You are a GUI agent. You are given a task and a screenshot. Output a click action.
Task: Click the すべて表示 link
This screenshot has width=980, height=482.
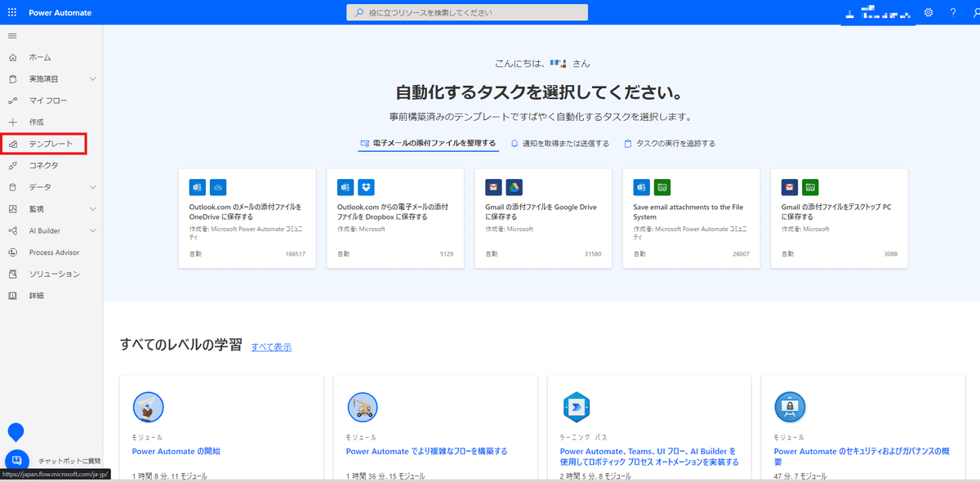pyautogui.click(x=271, y=347)
